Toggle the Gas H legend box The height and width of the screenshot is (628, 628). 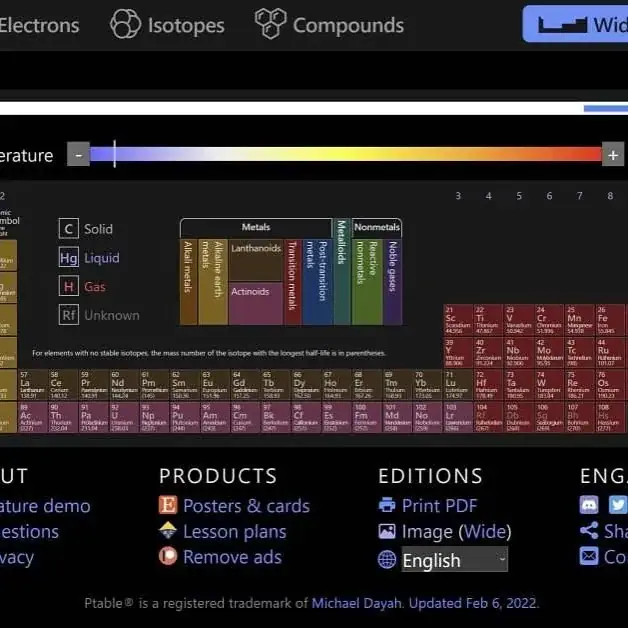tap(68, 286)
